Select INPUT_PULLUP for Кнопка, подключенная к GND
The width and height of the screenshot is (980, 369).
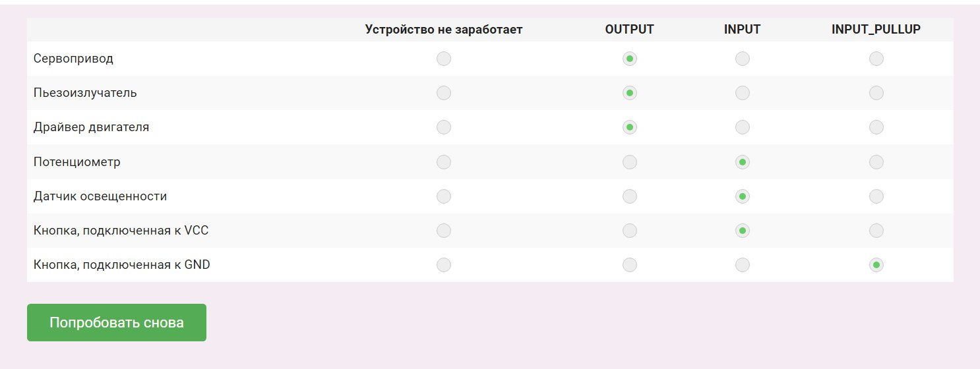click(x=876, y=265)
